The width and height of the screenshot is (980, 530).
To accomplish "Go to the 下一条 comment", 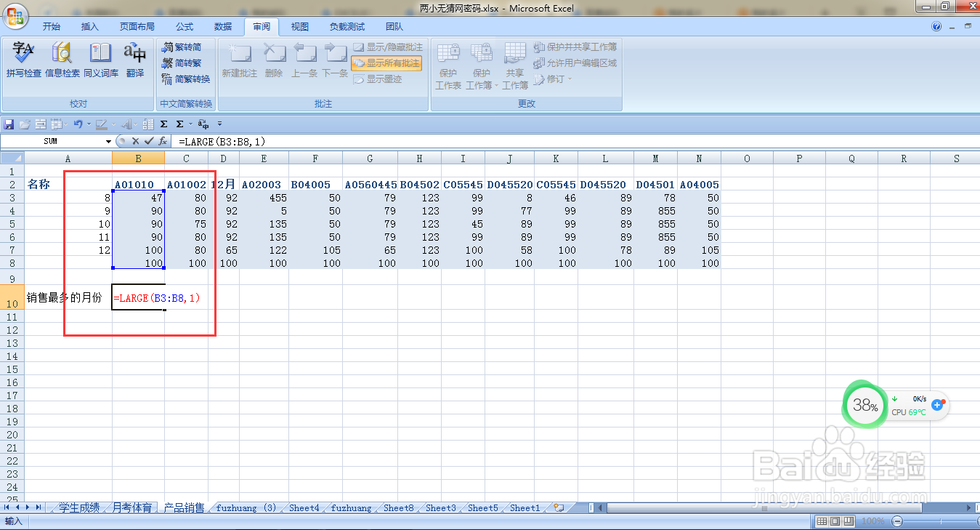I will coord(335,60).
